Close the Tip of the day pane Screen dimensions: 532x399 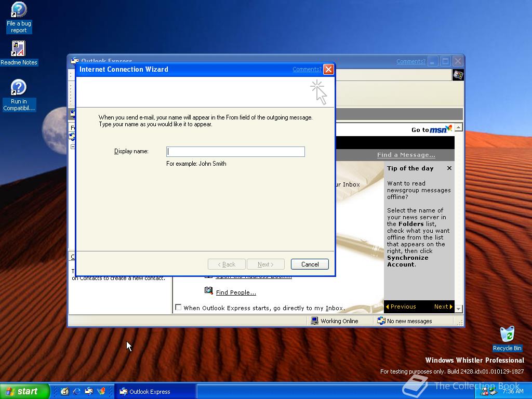click(449, 168)
